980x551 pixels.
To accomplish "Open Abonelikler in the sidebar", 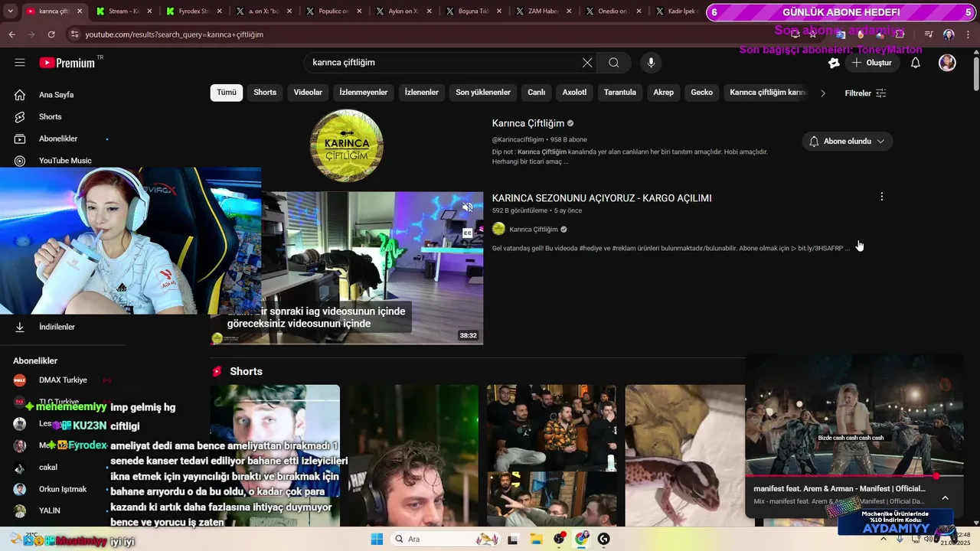I will [57, 139].
